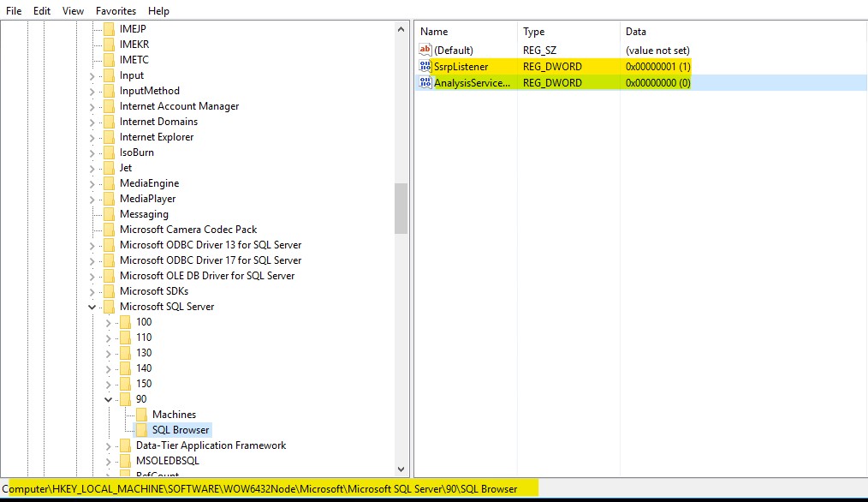Select the MediaEngine folder icon
The height and width of the screenshot is (502, 868).
(109, 183)
